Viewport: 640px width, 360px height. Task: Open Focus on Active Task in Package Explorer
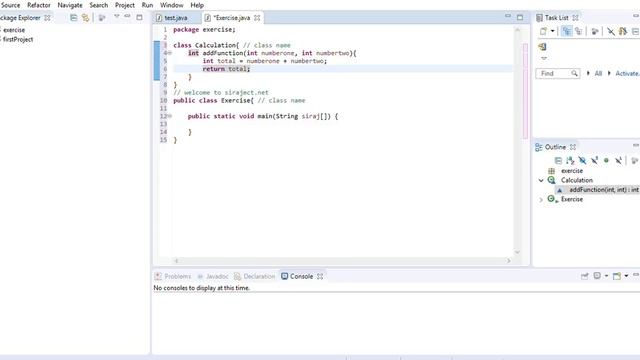coord(102,18)
